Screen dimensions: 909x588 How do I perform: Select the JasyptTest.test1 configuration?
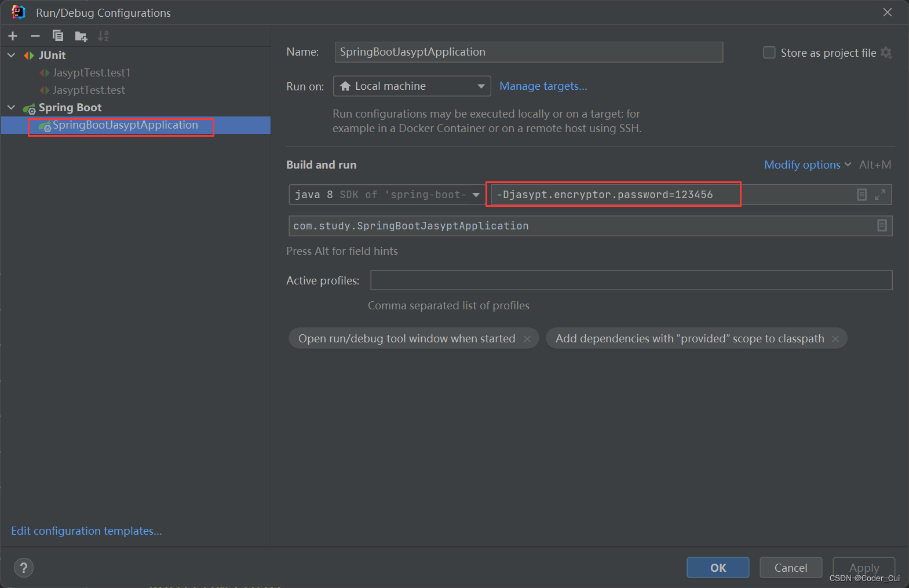pyautogui.click(x=92, y=72)
